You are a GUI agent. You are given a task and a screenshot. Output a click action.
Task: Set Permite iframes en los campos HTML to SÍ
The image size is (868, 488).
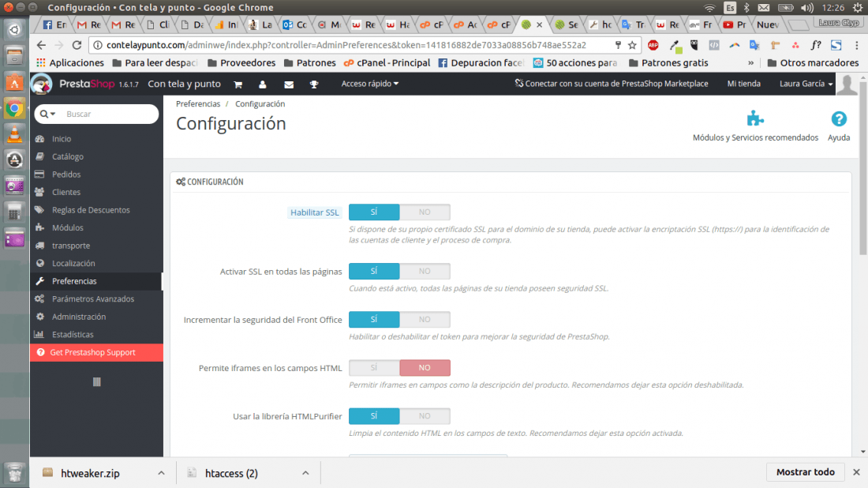click(x=374, y=368)
